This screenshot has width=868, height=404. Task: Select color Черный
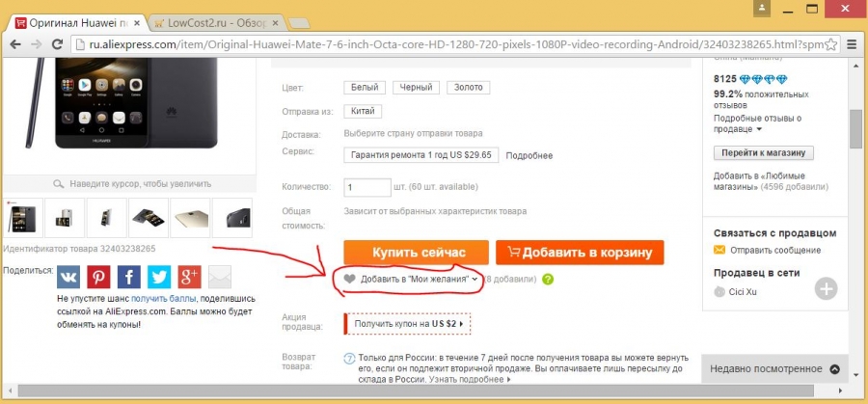tap(417, 88)
